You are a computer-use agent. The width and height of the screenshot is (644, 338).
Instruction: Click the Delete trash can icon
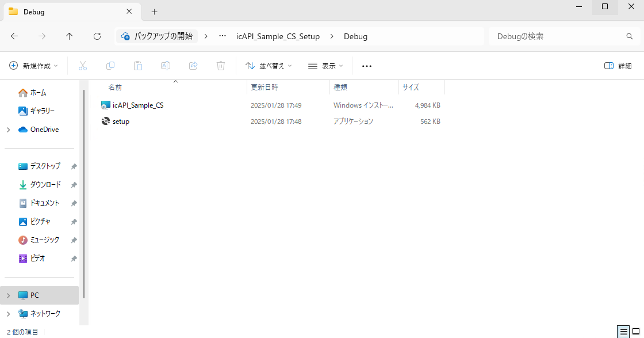[x=221, y=66]
